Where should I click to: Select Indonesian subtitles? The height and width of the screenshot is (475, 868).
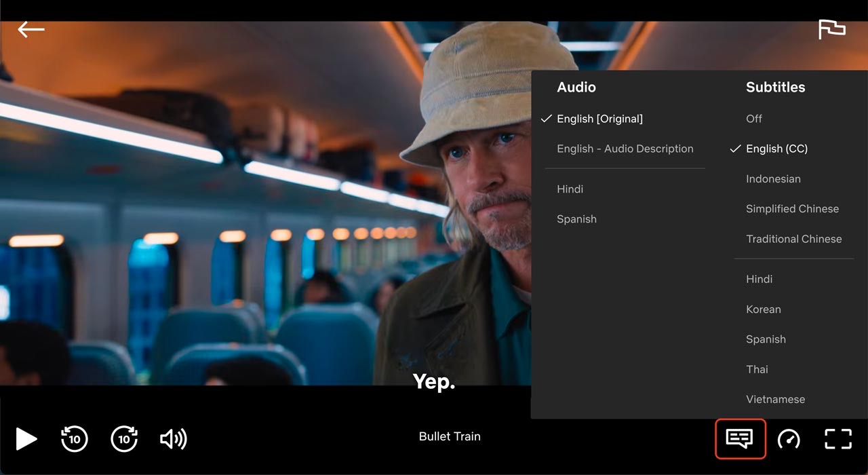point(773,179)
